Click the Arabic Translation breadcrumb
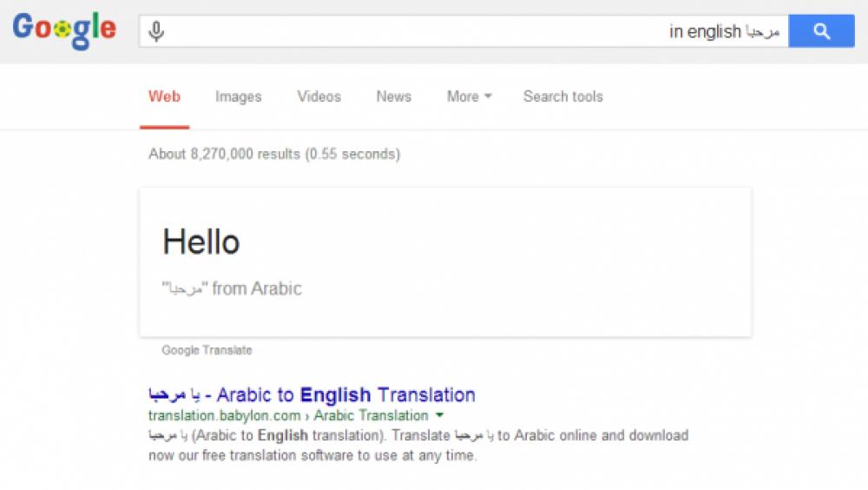The height and width of the screenshot is (490, 868). [x=371, y=416]
